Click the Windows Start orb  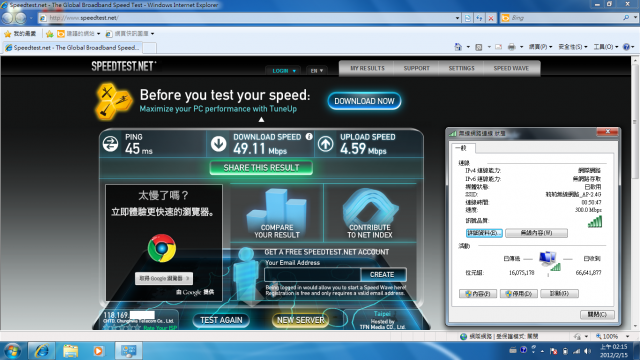[12, 351]
